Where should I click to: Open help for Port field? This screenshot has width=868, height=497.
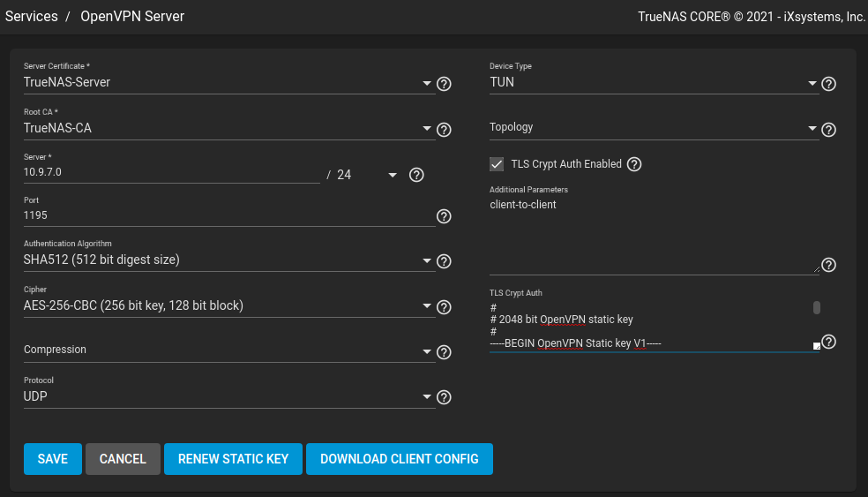click(444, 216)
